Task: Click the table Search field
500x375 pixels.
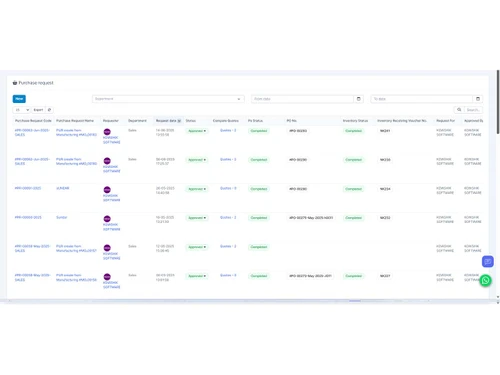Action: pos(473,110)
